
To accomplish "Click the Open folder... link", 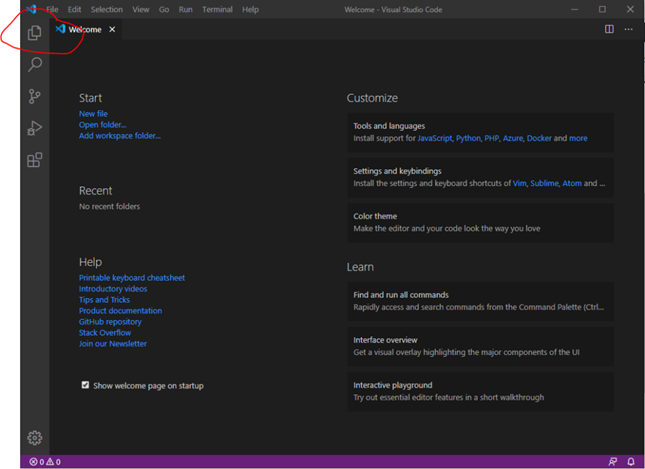I will (x=102, y=125).
